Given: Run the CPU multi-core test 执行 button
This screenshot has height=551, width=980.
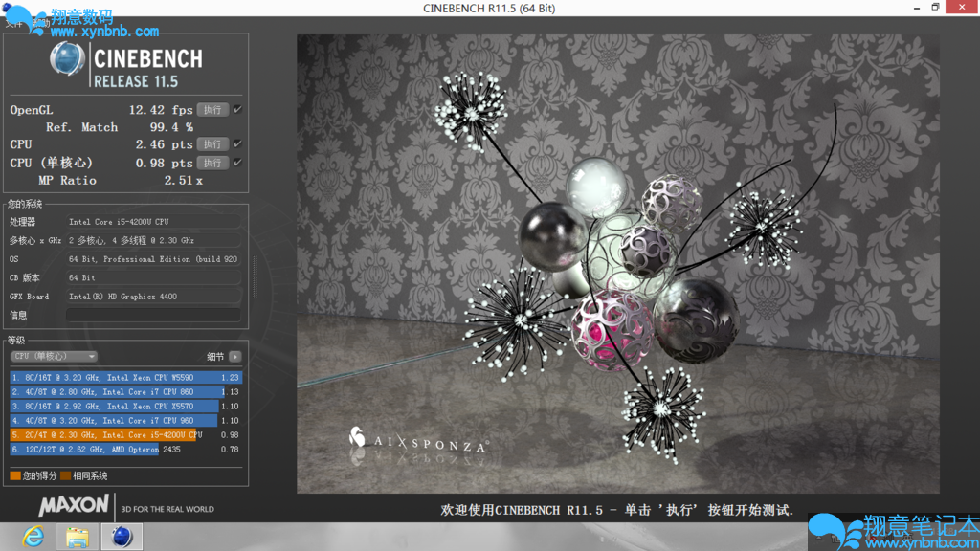Looking at the screenshot, I should click(212, 144).
